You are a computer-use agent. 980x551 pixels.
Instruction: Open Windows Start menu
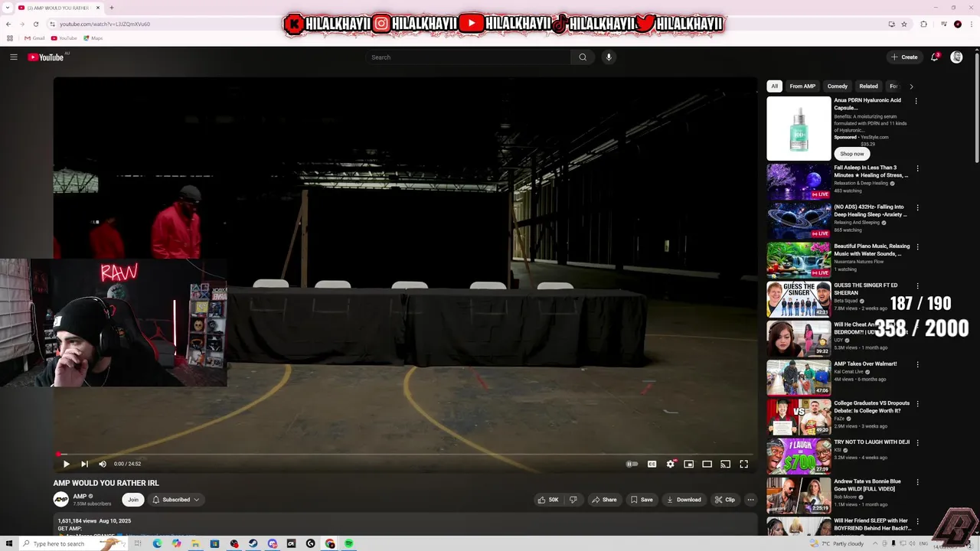(9, 543)
